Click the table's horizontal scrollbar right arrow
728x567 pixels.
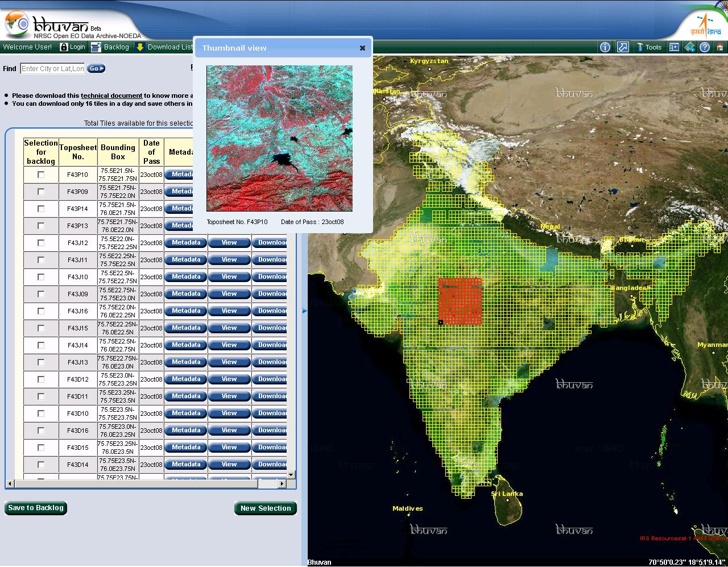click(x=282, y=483)
